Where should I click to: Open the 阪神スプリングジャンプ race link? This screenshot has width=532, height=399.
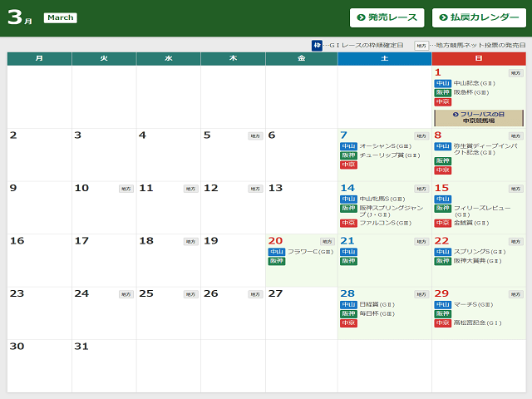pos(392,211)
